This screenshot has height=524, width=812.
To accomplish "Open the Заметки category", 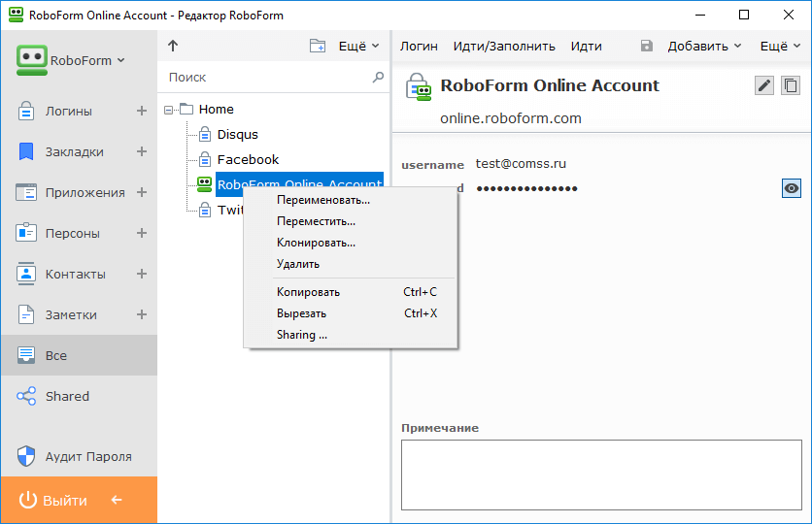I will click(71, 315).
